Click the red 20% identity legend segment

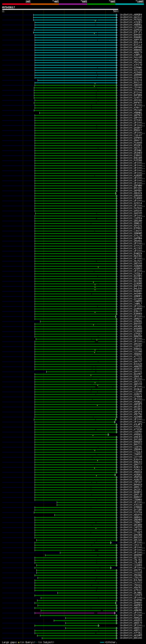(x=16, y=4)
